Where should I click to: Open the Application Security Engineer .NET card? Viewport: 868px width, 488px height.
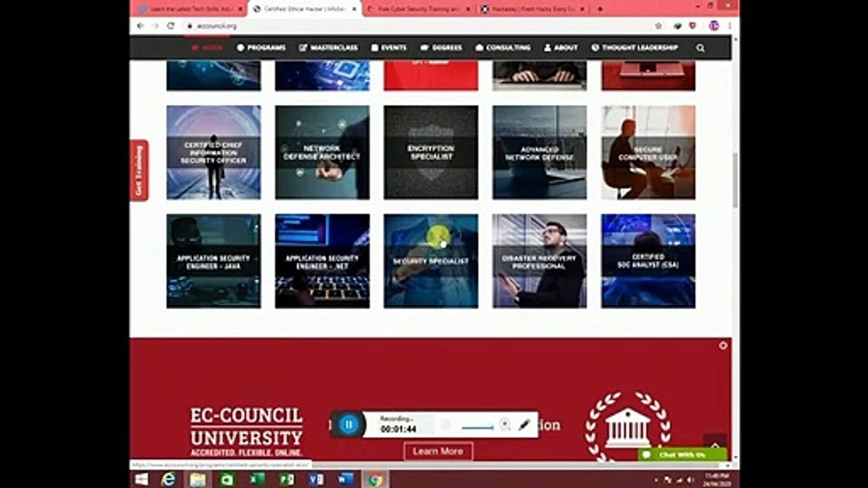pyautogui.click(x=322, y=261)
